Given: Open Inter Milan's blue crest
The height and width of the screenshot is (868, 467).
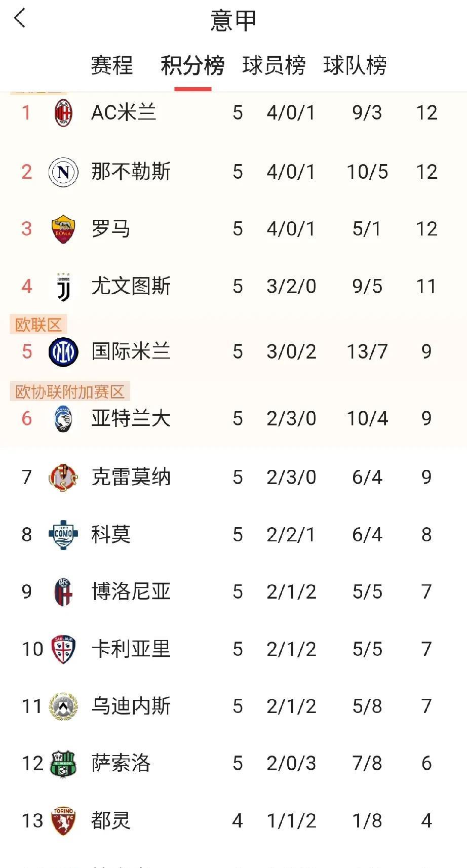Looking at the screenshot, I should (x=63, y=351).
